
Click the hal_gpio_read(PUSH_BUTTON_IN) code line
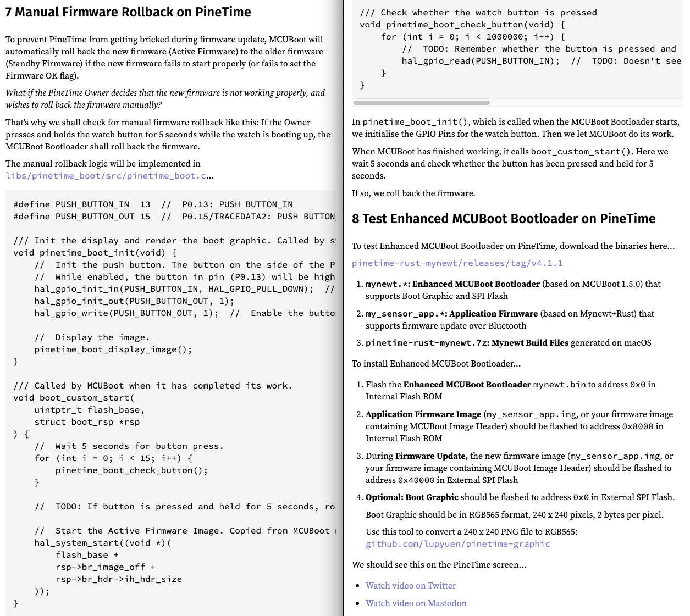480,61
